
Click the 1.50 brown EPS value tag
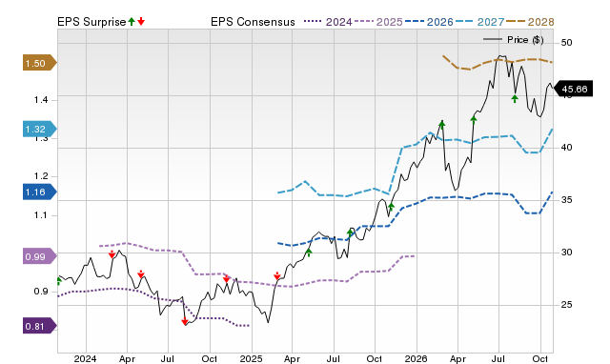click(x=40, y=63)
